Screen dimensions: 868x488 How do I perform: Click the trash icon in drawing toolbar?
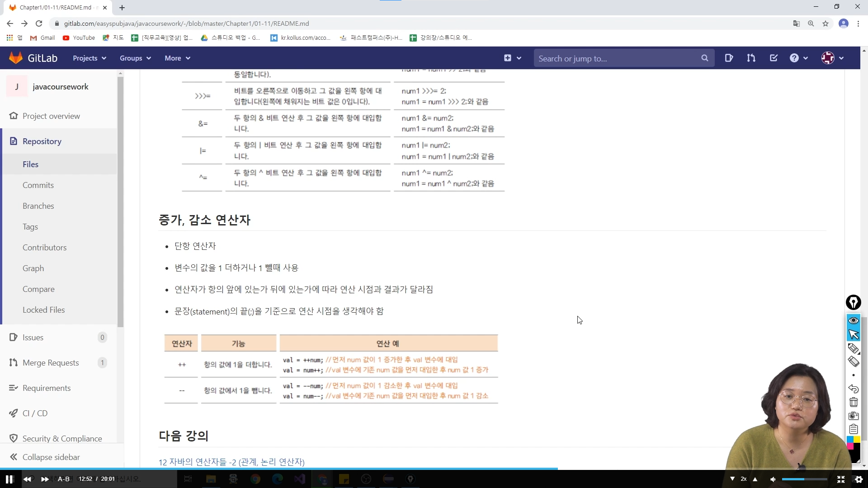coord(854,402)
